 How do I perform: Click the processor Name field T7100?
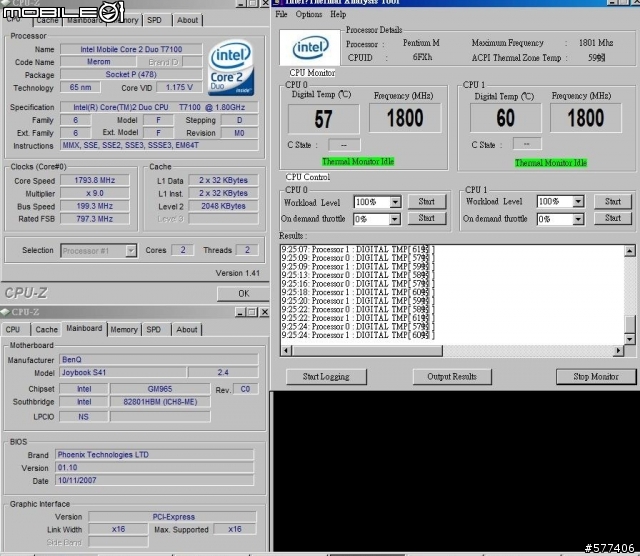click(131, 49)
